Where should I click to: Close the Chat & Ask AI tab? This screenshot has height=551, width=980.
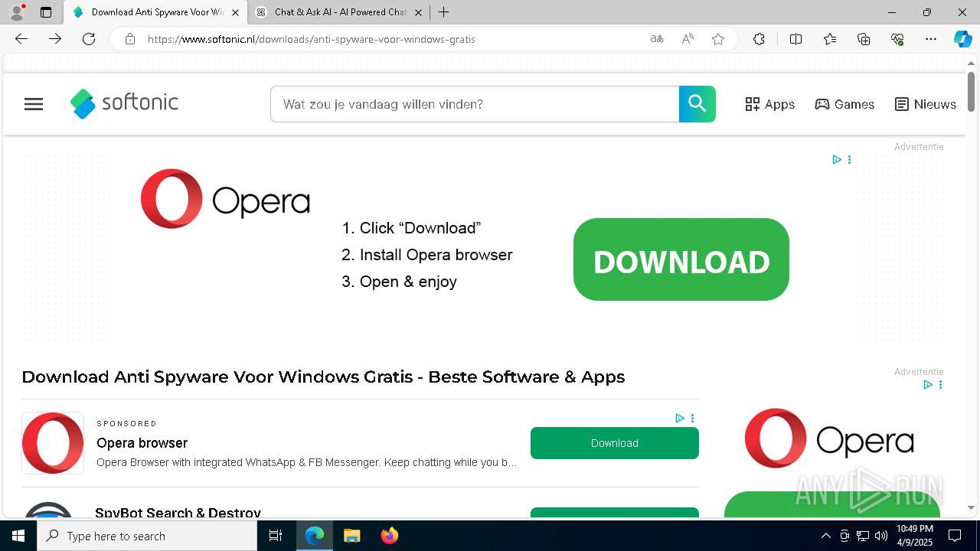pyautogui.click(x=418, y=12)
